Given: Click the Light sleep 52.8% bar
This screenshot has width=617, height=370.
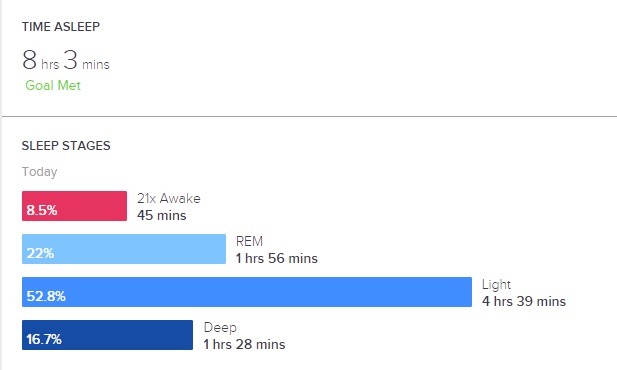Looking at the screenshot, I should point(247,292).
